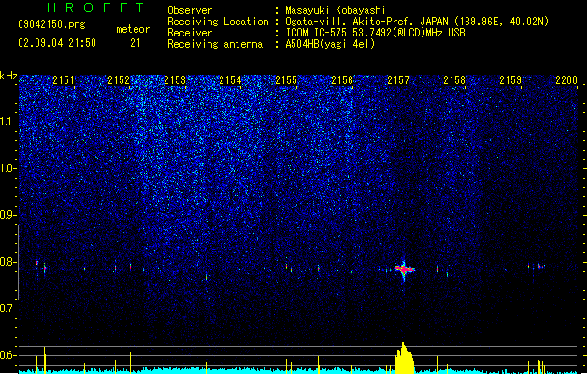588x374 pixels.
Task: Click the 1.0 kHz axis label
Action: (8, 168)
